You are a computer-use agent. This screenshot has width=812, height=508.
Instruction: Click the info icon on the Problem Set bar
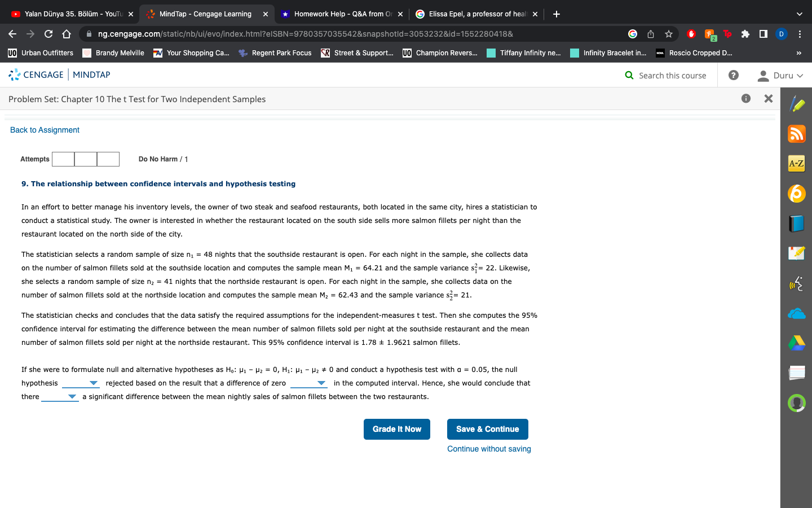[745, 98]
